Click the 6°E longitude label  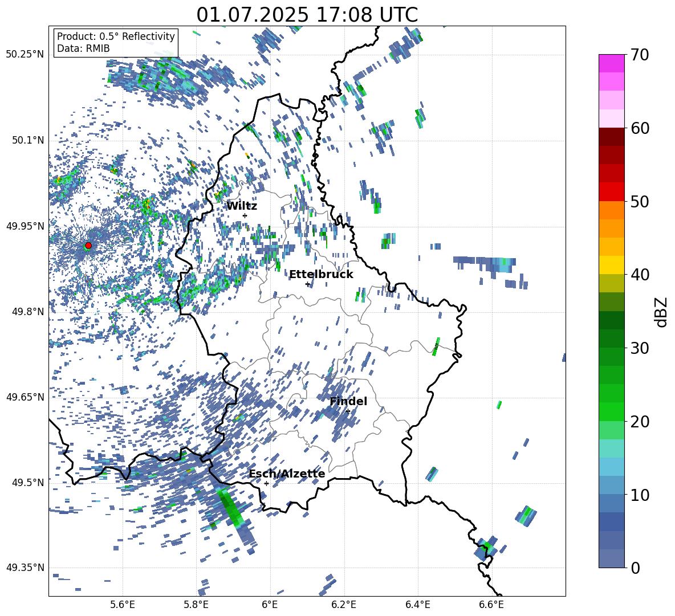click(270, 605)
